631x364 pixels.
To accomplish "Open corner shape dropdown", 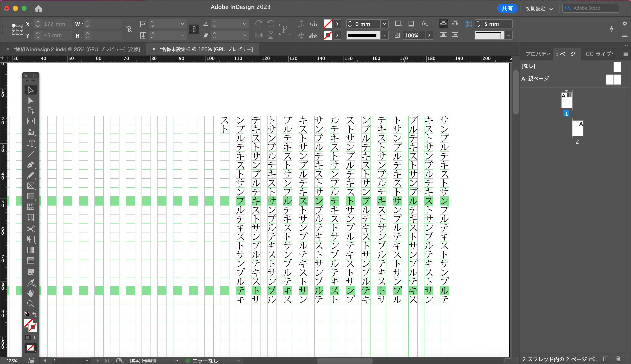I will tap(508, 35).
